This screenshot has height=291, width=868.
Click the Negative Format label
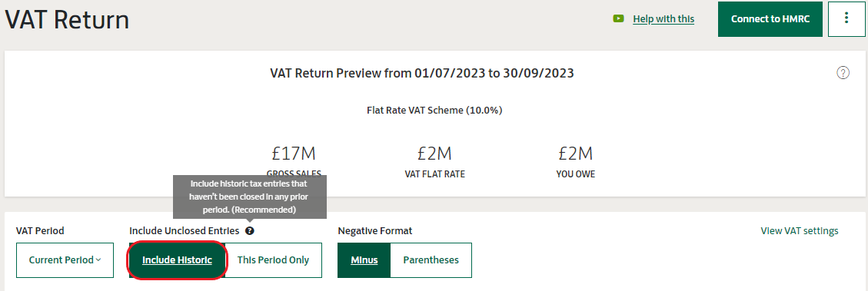tap(375, 230)
